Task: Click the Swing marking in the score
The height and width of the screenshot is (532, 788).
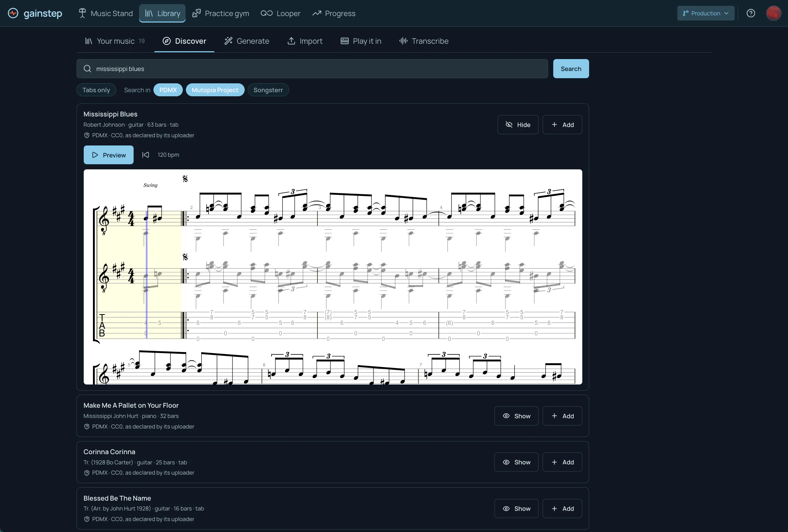Action: coord(150,185)
